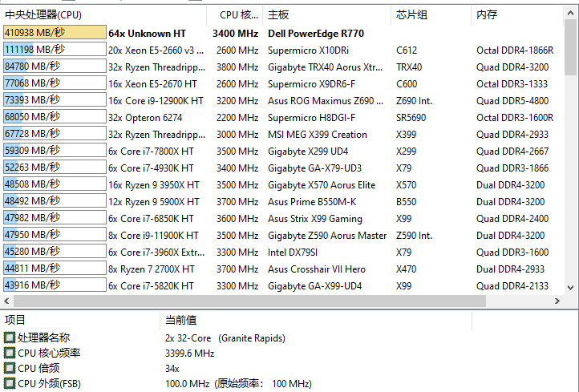
Task: Click the 20x Xeon E5-2660 v3 entry
Action: coord(156,51)
